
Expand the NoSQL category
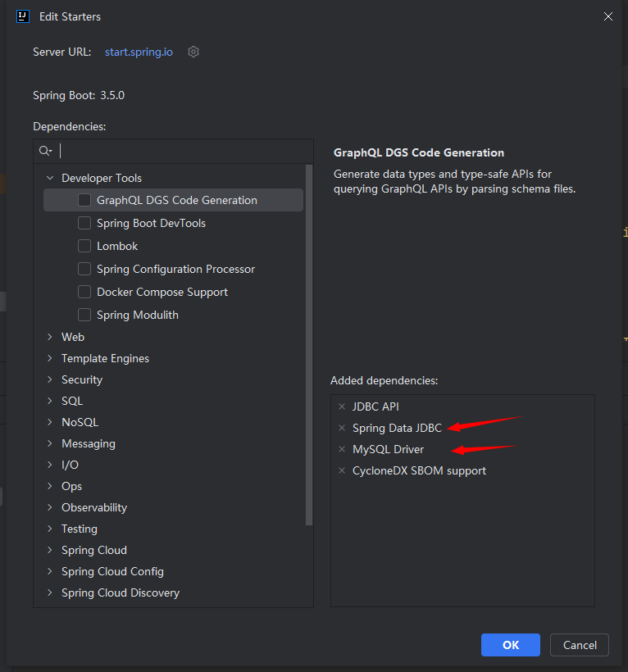pos(50,422)
